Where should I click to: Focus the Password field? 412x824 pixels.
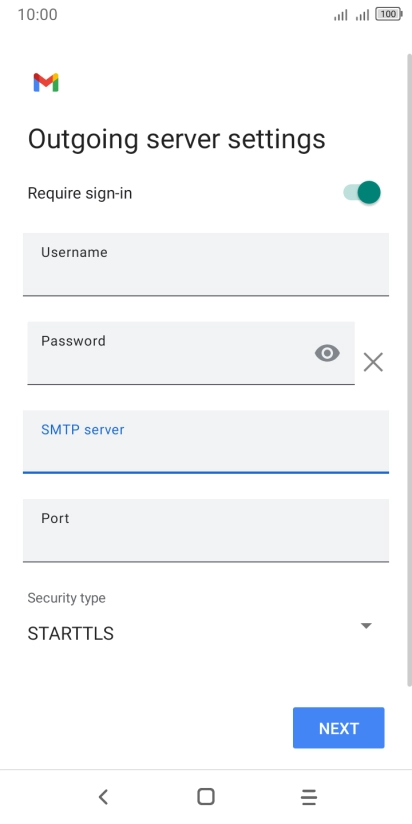click(x=191, y=353)
